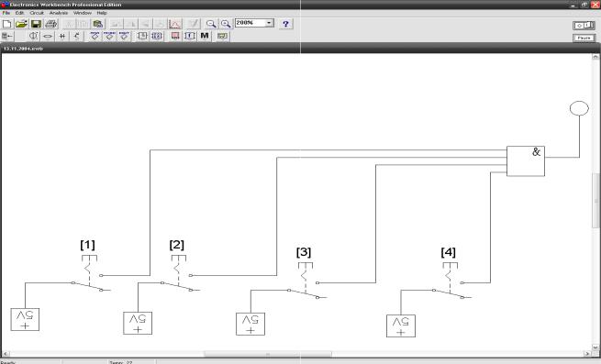Viewport: 601px width, 364px height.
Task: Open the Circuit menu
Action: [x=37, y=13]
